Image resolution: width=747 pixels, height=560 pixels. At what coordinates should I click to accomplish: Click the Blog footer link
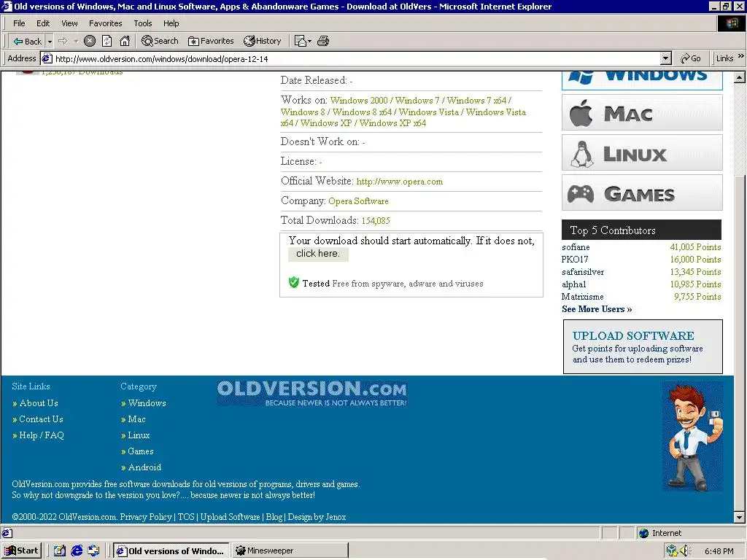(x=274, y=517)
